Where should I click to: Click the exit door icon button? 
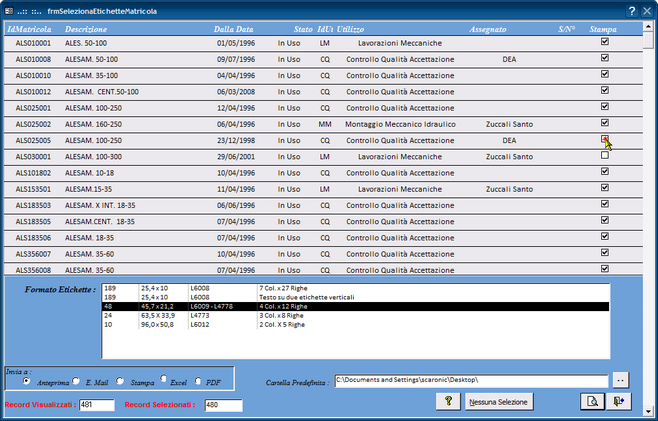[x=619, y=402]
